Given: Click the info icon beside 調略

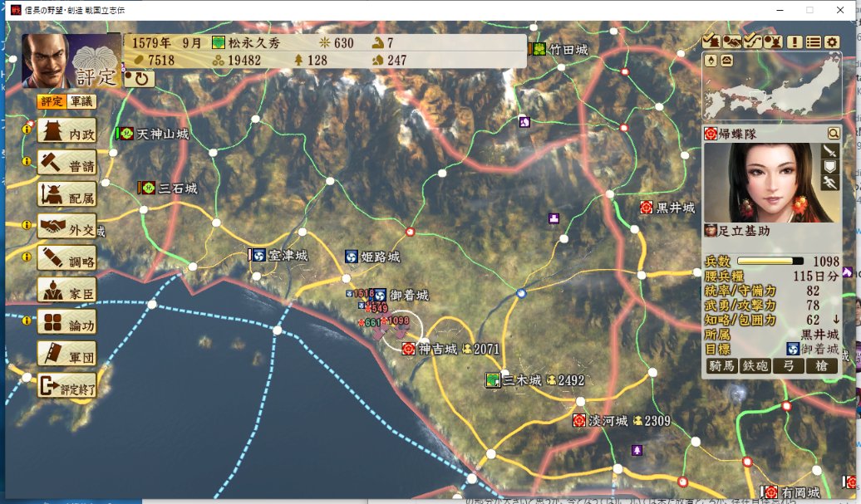Looking at the screenshot, I should click(x=27, y=257).
